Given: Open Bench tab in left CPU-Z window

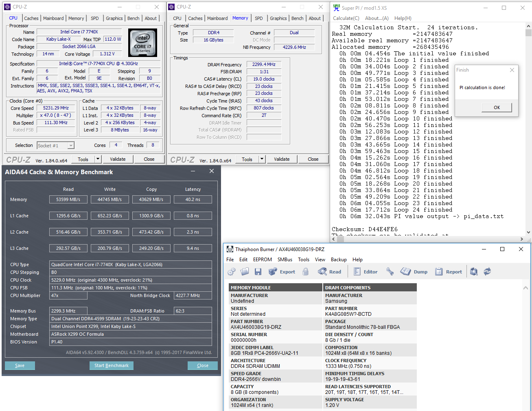Looking at the screenshot, I should 134,18.
